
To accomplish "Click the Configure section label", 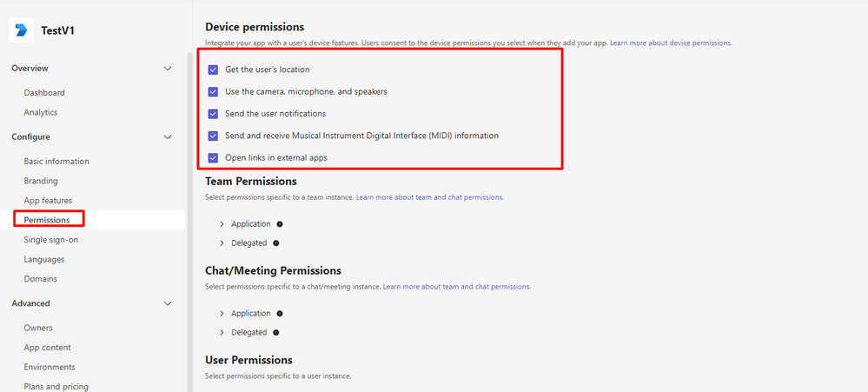I will click(x=31, y=136).
